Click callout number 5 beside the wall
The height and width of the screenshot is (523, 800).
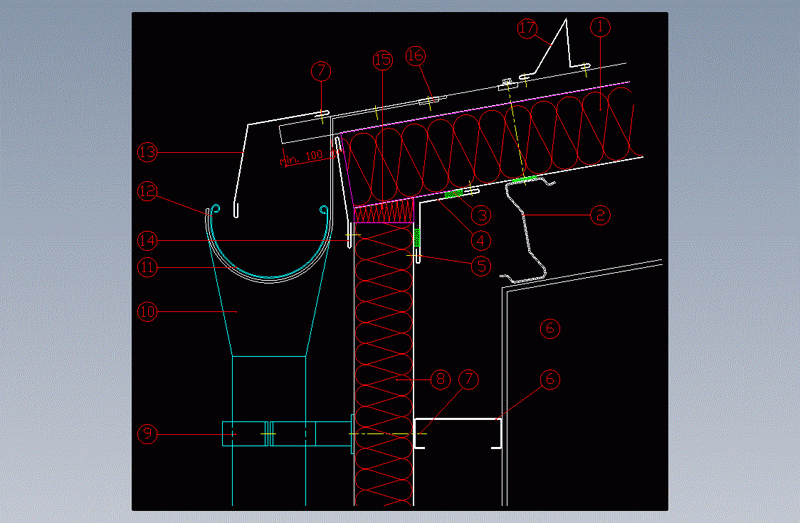click(x=482, y=266)
